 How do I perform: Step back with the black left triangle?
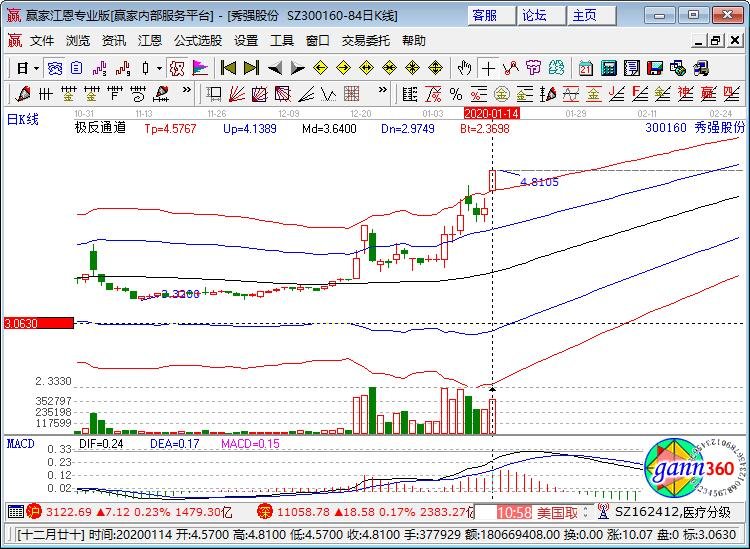(275, 68)
